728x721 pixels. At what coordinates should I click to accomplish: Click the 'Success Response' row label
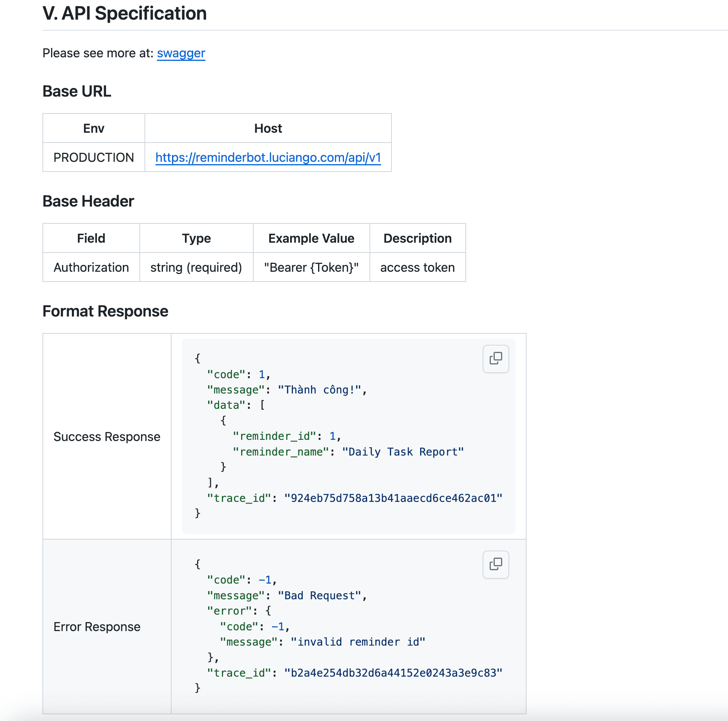107,437
